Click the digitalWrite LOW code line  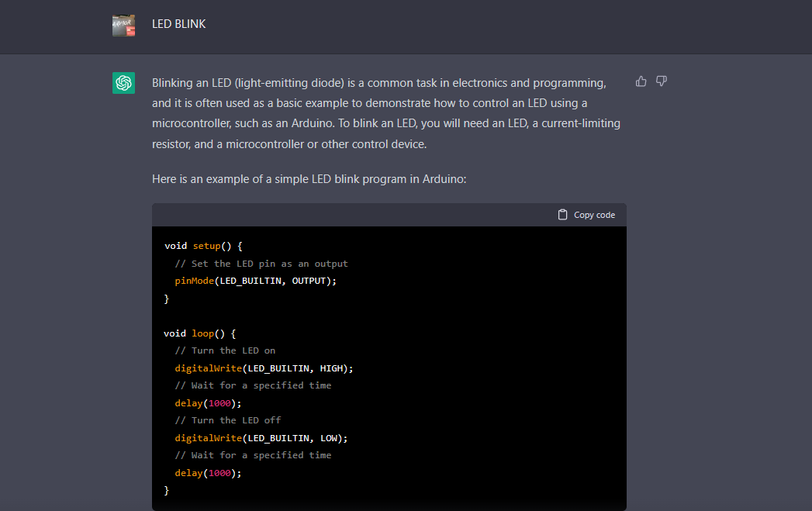[261, 438]
